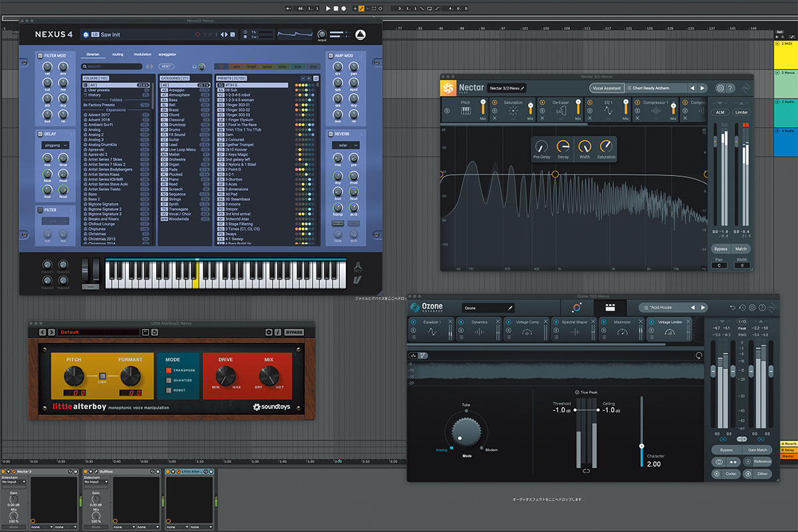798x532 pixels.
Task: Filter Nexus presets by favorites heart
Action: coord(221,66)
